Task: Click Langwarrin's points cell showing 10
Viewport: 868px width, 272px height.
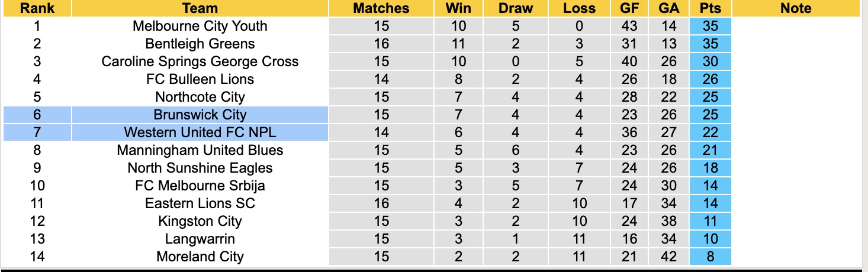Action: coord(710,239)
